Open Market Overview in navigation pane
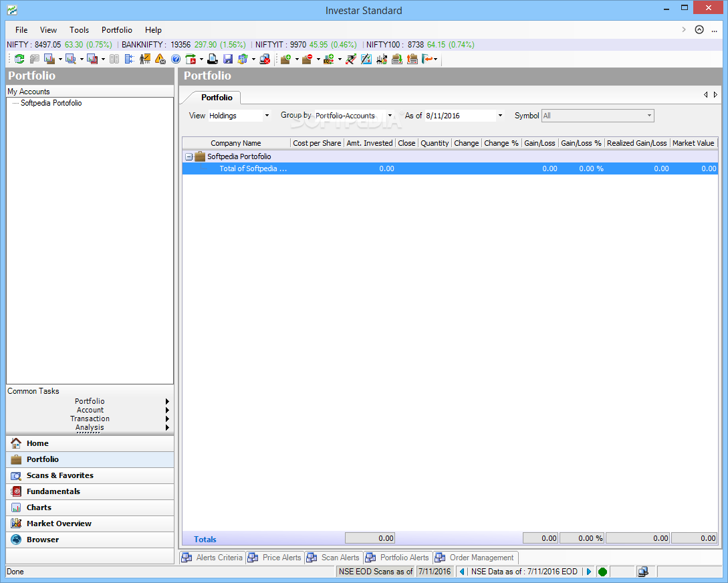Screen dimensions: 728x583 click(90, 523)
